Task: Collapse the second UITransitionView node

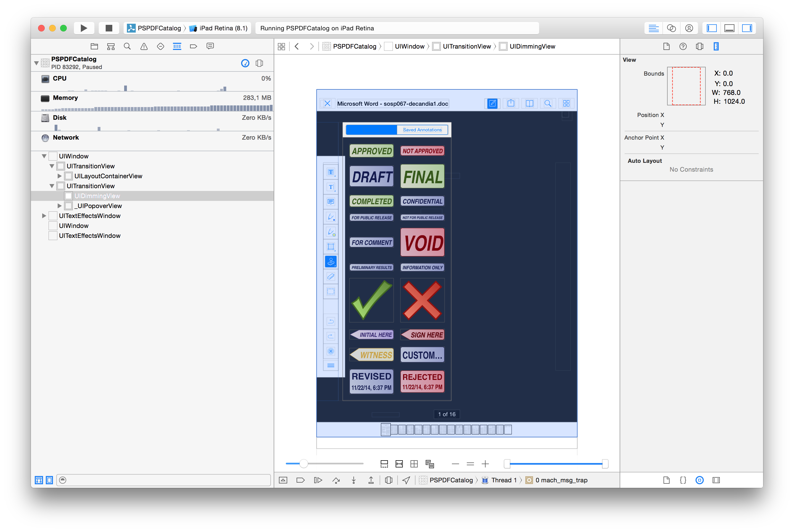Action: pos(52,186)
